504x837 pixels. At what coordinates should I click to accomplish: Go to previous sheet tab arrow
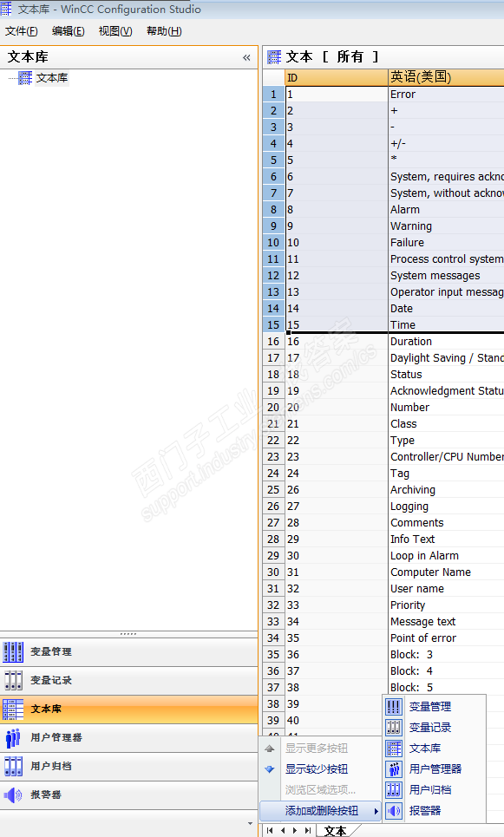283,830
